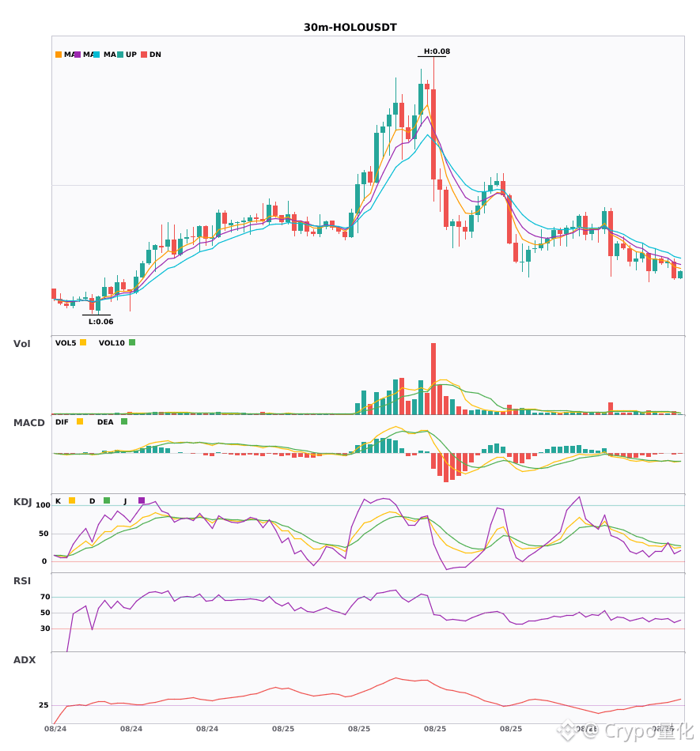Click the purple J legend swatch
The width and height of the screenshot is (700, 751).
tap(142, 500)
